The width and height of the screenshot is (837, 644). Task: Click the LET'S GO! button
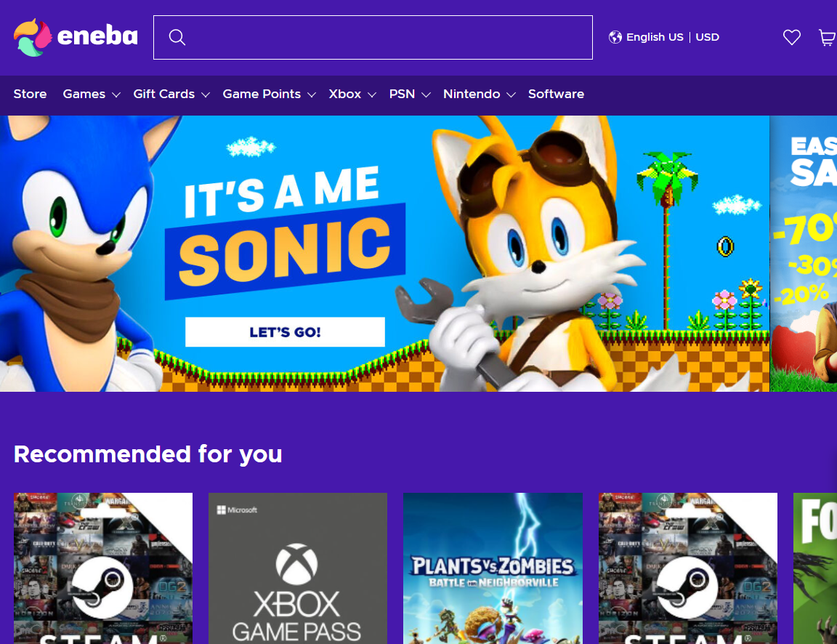285,332
